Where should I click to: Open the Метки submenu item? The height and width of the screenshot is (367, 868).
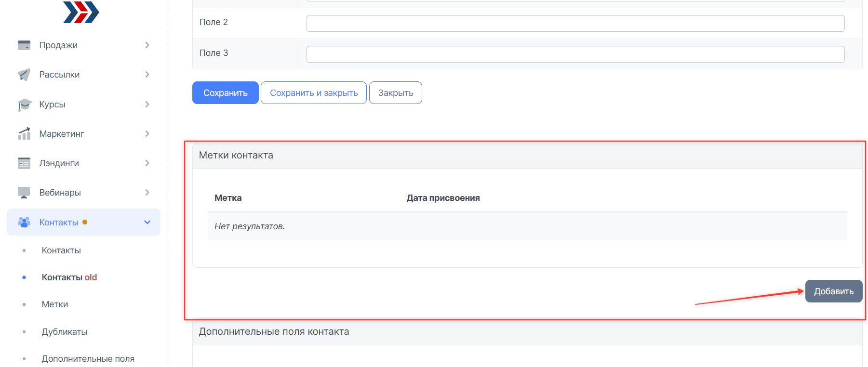coord(55,304)
